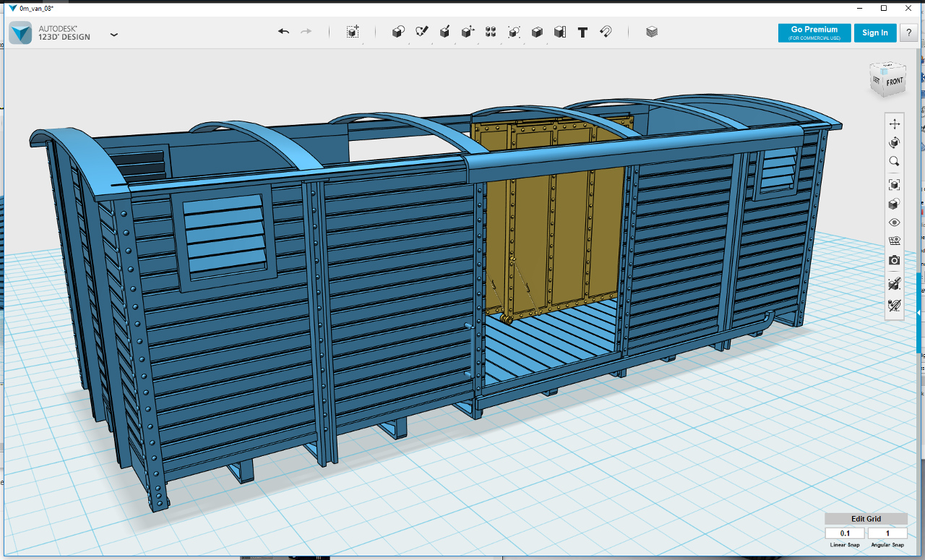
Task: Open the Modify tools
Action: point(468,32)
